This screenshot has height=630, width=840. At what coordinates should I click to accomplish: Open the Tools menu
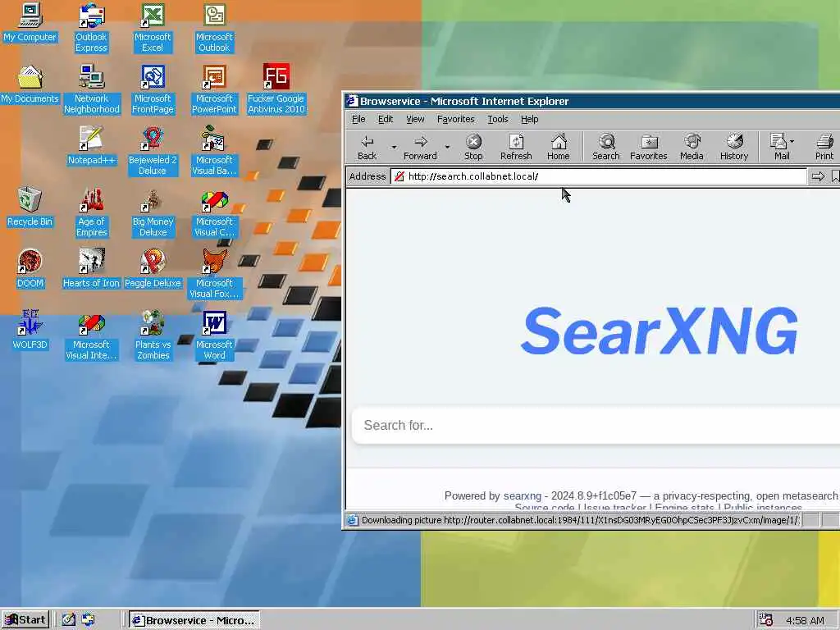[x=498, y=119]
